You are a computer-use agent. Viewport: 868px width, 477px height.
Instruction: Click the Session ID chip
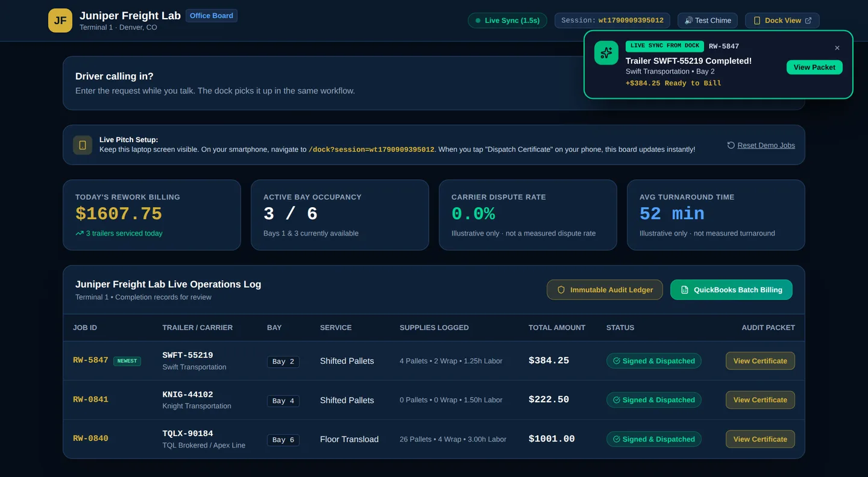click(x=612, y=20)
